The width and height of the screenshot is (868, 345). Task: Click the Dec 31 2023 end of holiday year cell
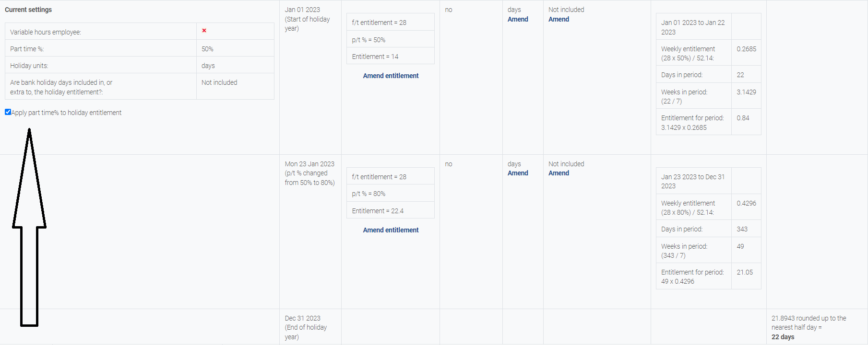click(x=306, y=327)
